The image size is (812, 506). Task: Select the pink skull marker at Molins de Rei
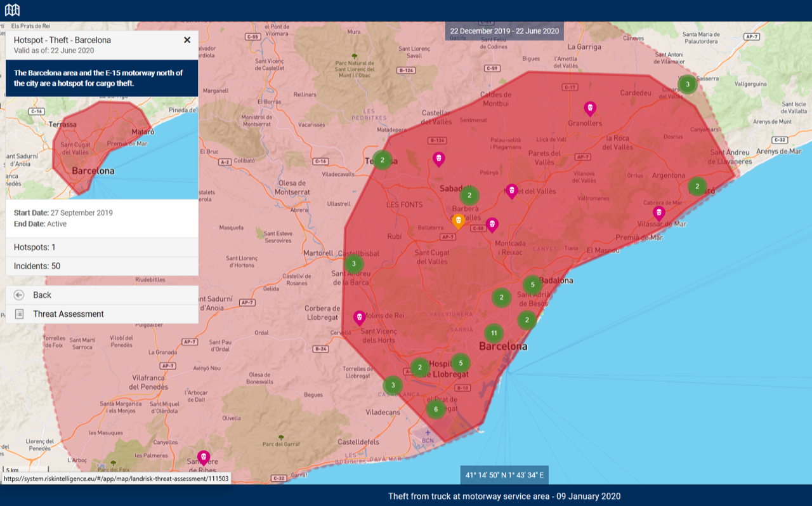pos(359,318)
